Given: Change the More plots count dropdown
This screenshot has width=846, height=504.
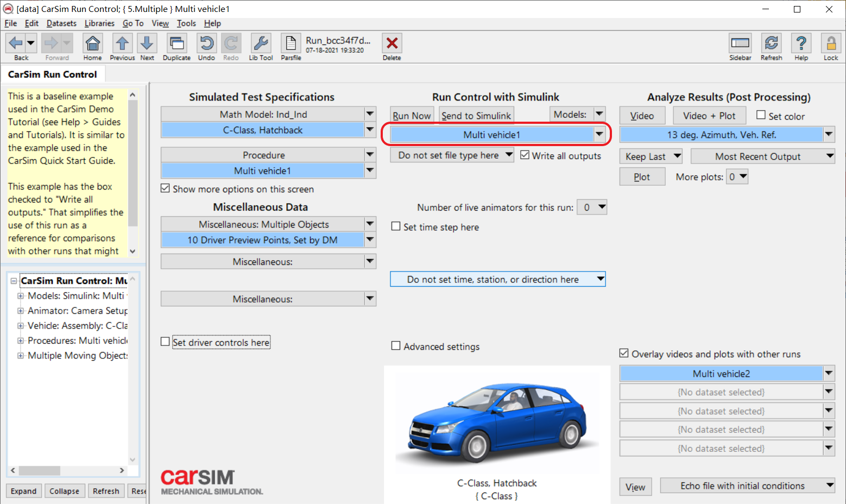Looking at the screenshot, I should [737, 177].
